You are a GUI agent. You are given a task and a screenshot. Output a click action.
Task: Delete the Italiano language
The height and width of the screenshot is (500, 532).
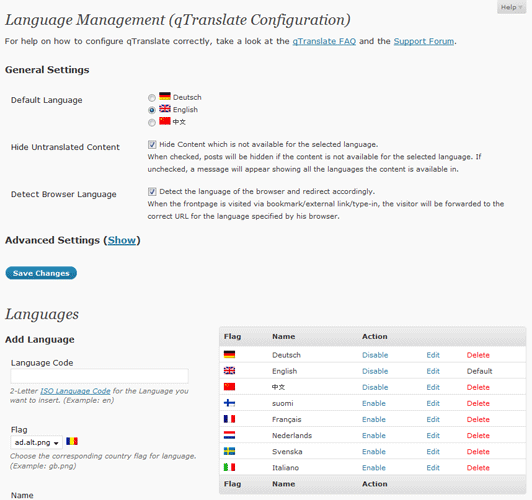478,468
